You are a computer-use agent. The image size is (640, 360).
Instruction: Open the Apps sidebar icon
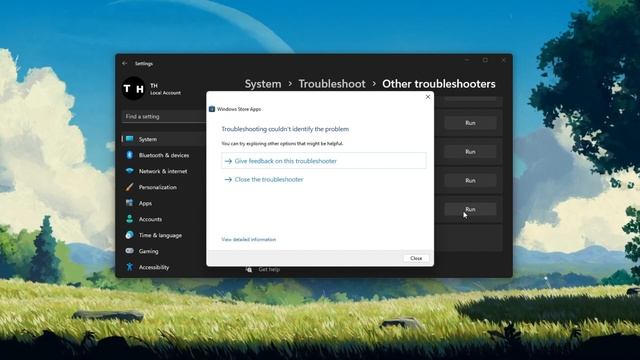tap(129, 203)
